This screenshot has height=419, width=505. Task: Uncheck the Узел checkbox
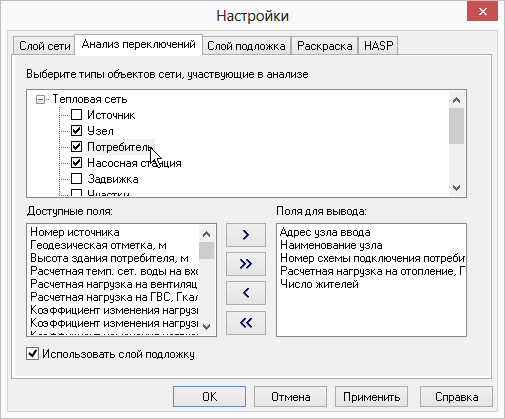click(x=76, y=131)
